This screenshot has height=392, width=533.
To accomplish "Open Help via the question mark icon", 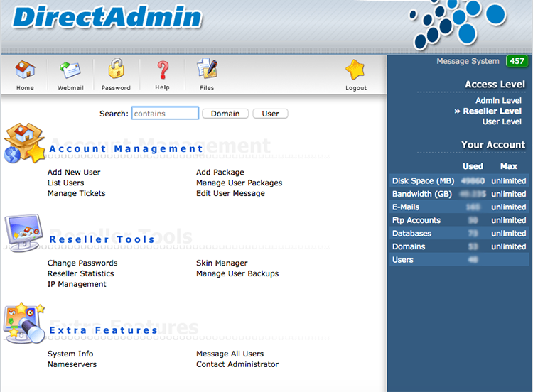I will click(163, 70).
